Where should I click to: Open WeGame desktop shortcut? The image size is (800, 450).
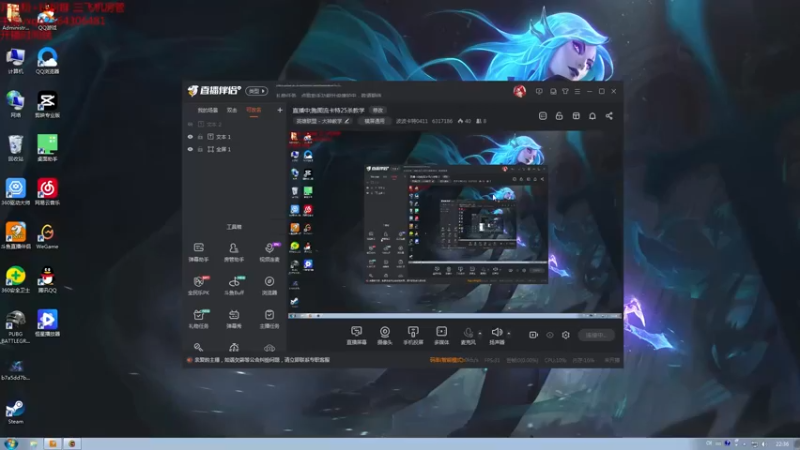47,236
